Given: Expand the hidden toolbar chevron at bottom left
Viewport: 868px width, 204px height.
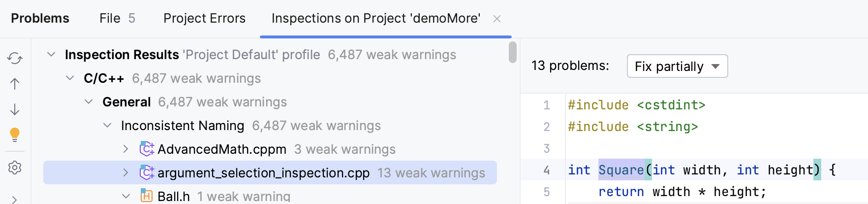Looking at the screenshot, I should [15, 199].
